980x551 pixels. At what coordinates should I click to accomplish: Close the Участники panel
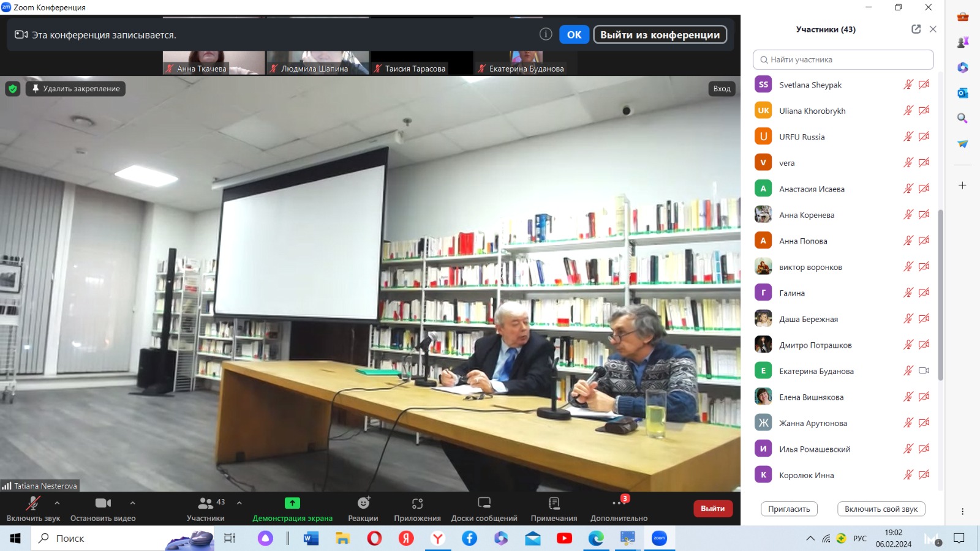(933, 29)
